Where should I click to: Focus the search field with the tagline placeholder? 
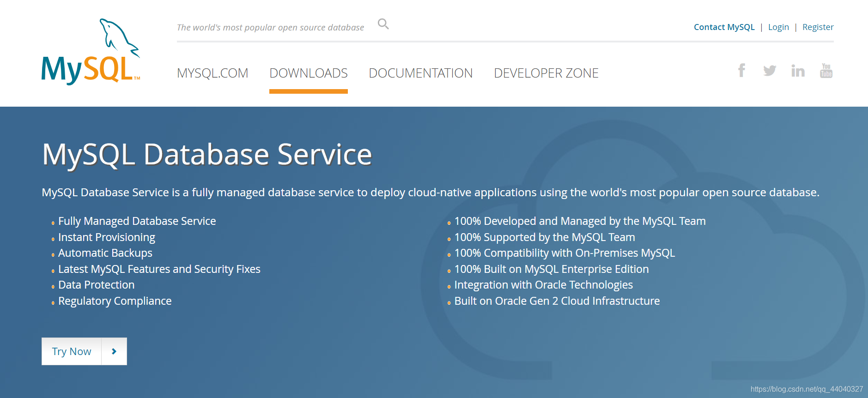(x=270, y=28)
